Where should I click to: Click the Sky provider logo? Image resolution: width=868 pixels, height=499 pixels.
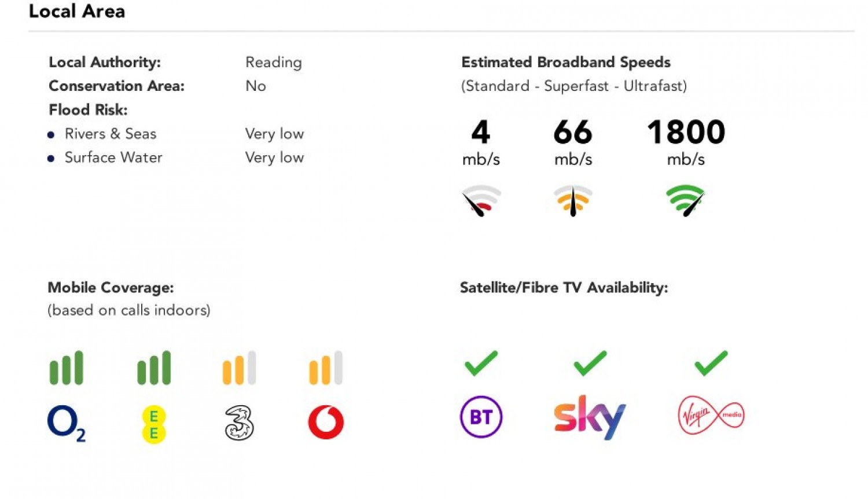click(x=590, y=417)
